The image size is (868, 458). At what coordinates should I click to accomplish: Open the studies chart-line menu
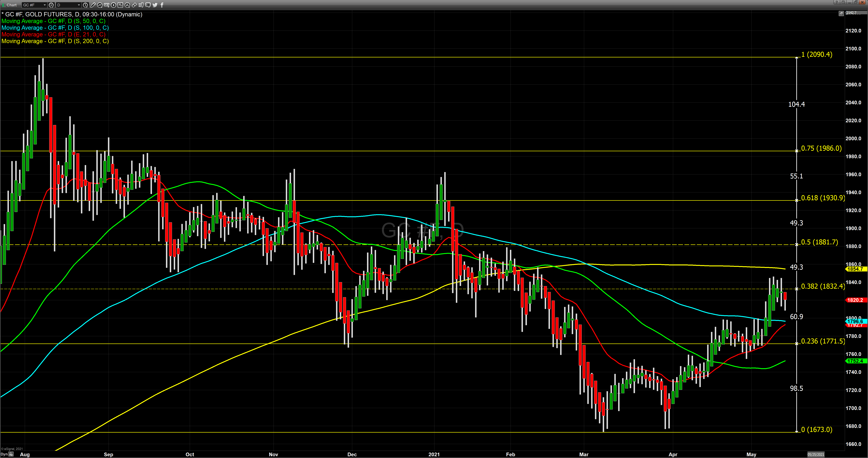pos(100,5)
